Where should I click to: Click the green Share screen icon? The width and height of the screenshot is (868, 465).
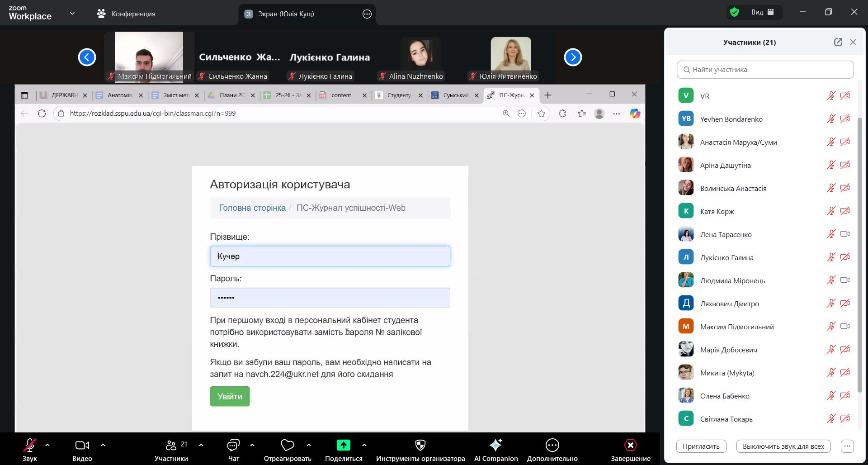click(x=343, y=446)
